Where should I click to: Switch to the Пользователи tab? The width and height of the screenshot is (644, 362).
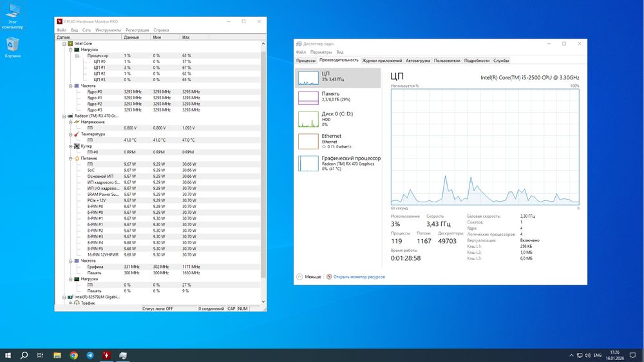tap(447, 61)
